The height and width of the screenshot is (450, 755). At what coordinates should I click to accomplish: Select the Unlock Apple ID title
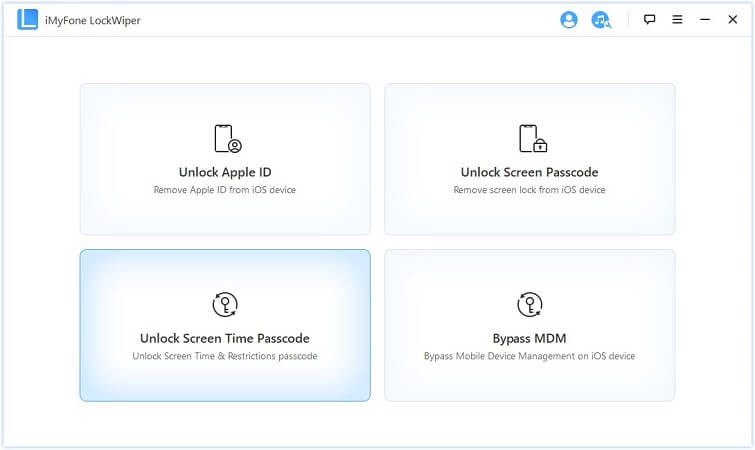pos(225,172)
